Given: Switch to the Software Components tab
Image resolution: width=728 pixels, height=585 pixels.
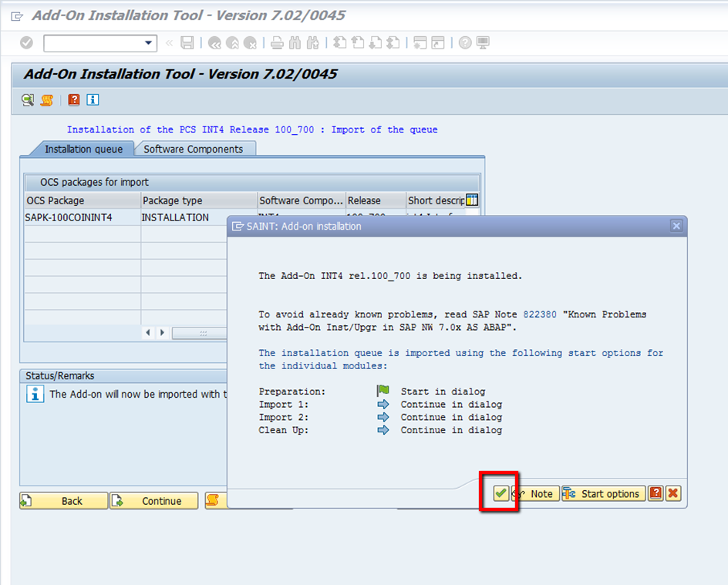Looking at the screenshot, I should tap(193, 149).
